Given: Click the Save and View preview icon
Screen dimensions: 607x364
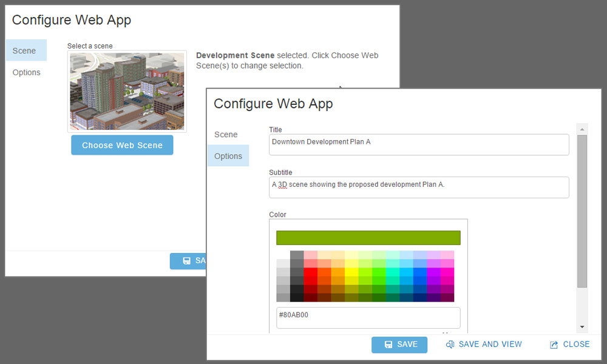Looking at the screenshot, I should pyautogui.click(x=450, y=344).
